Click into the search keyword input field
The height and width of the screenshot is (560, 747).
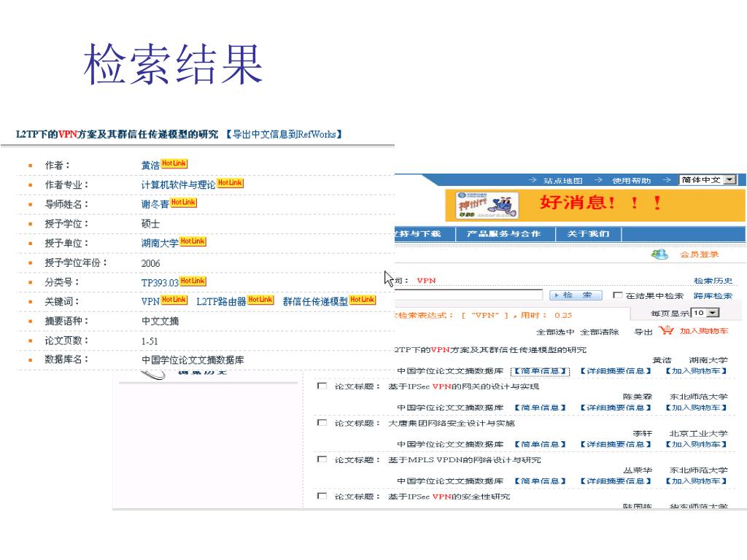coord(469,295)
